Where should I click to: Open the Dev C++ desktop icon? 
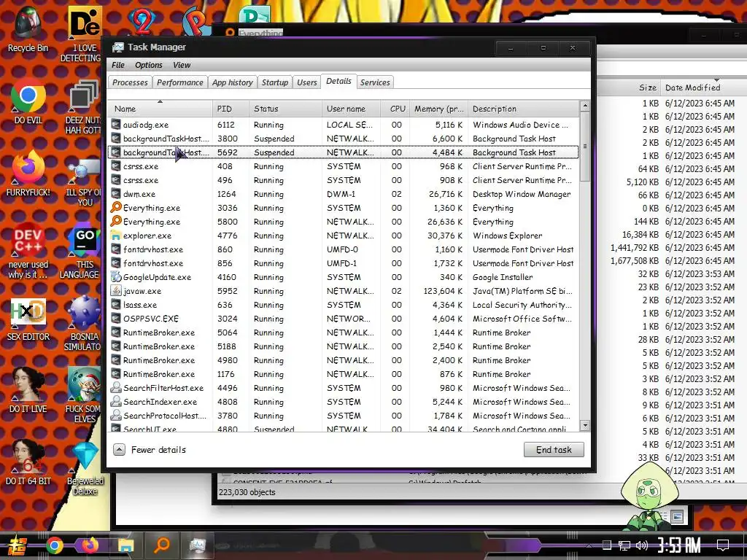pyautogui.click(x=28, y=249)
